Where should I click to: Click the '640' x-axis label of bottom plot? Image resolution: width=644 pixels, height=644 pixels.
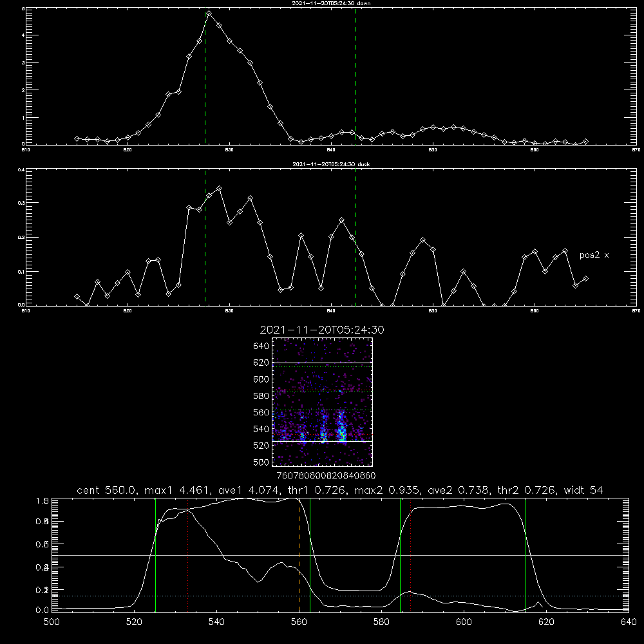point(629,622)
